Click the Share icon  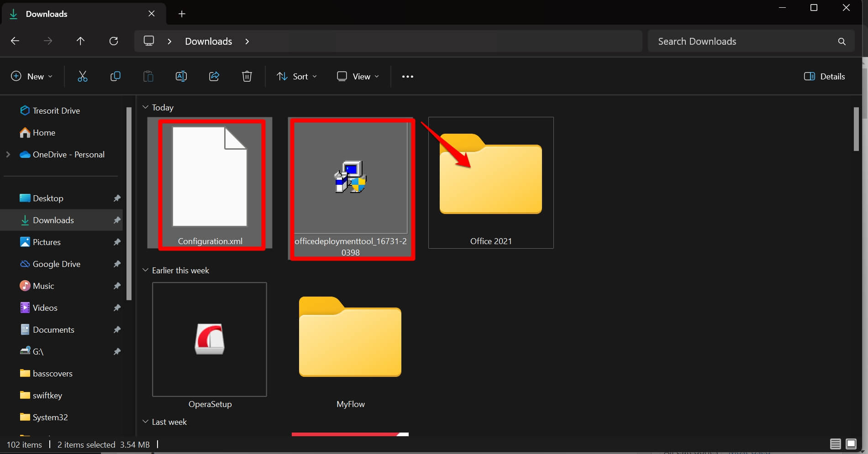[214, 76]
